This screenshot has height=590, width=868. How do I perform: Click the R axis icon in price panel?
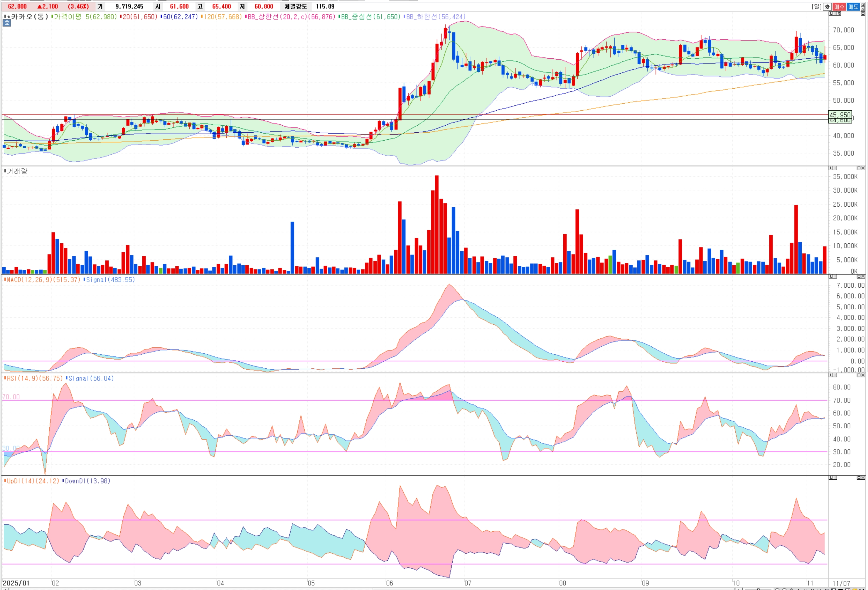pos(839,14)
